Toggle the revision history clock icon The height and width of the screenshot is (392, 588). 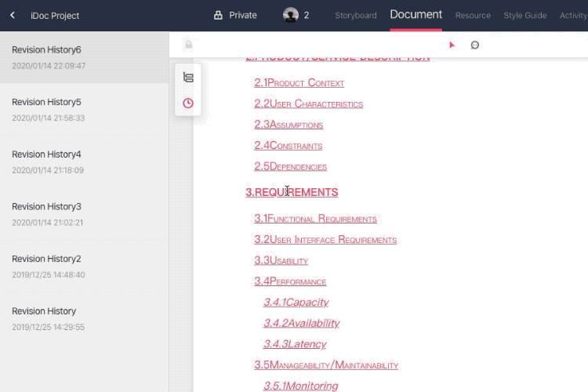click(188, 103)
